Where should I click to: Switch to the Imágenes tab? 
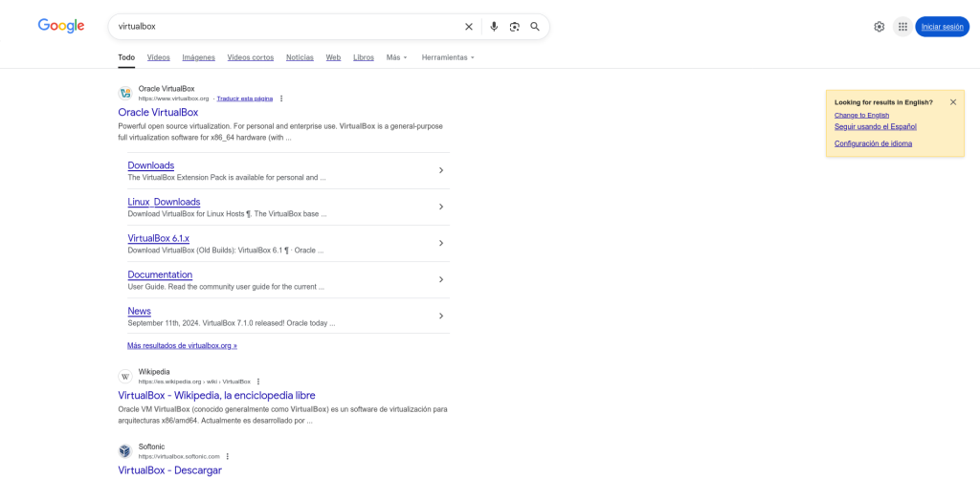[x=198, y=57]
